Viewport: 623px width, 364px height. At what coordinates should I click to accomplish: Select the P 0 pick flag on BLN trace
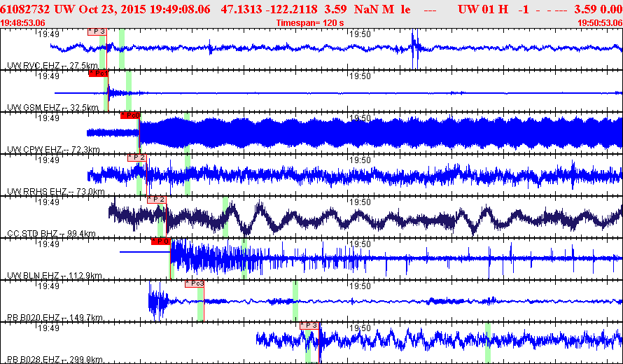click(161, 241)
